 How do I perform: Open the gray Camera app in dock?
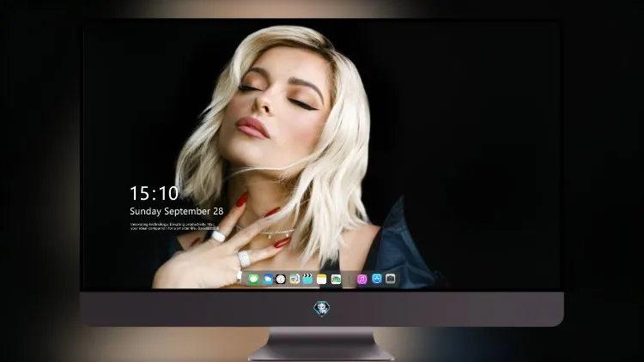(390, 279)
